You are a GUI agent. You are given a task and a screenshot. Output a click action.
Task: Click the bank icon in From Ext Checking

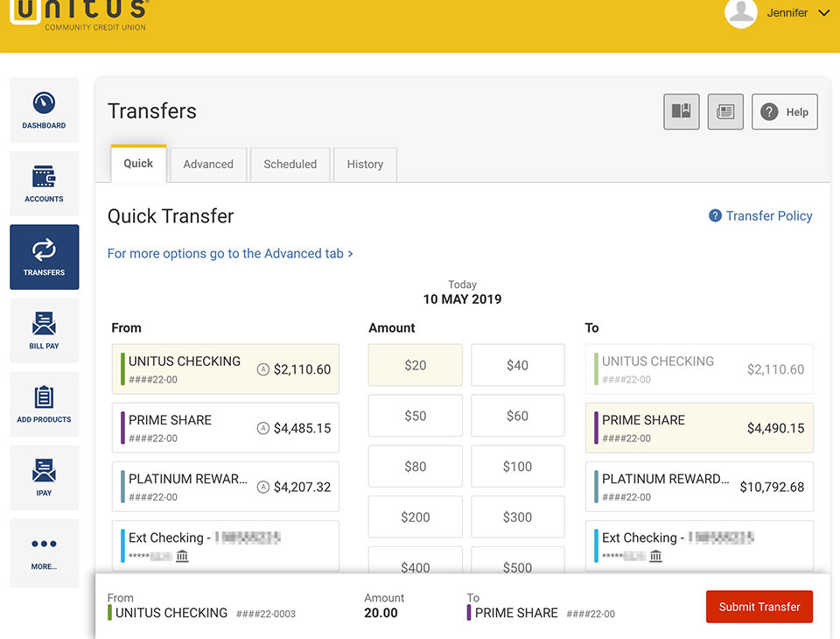point(182,556)
